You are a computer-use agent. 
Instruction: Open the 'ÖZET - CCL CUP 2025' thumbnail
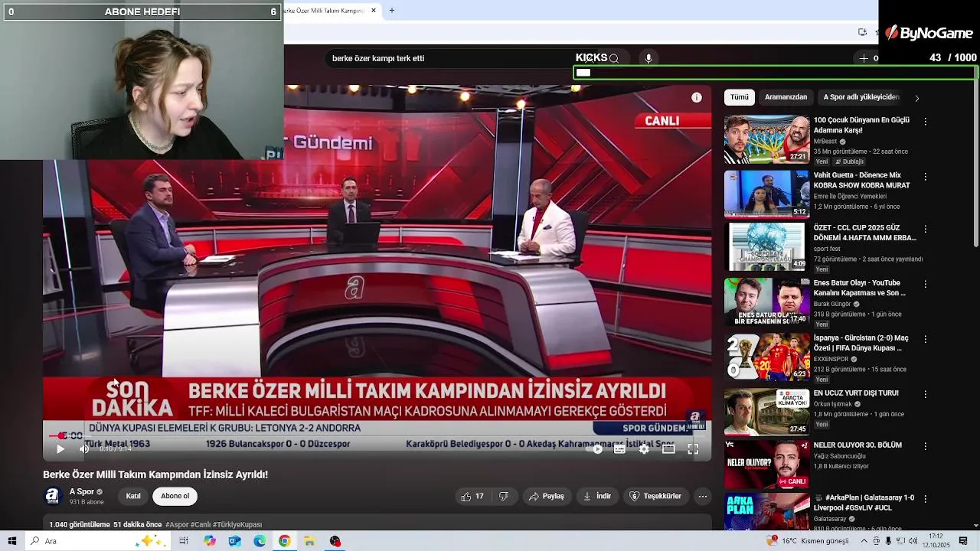click(x=766, y=246)
